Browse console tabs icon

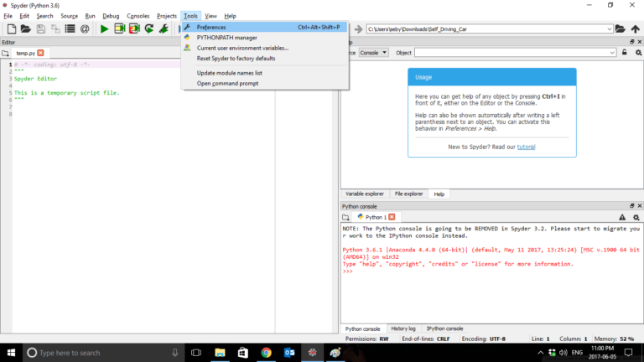345,217
